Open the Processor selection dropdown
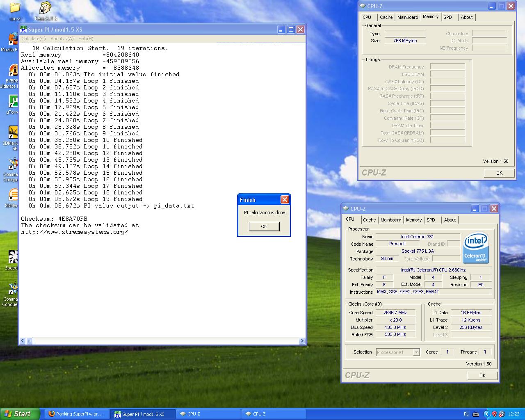The height and width of the screenshot is (420, 525). (416, 352)
